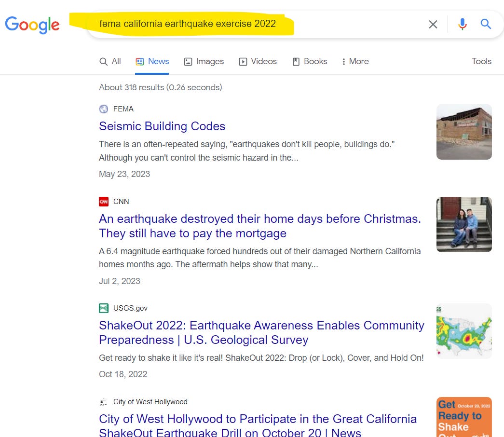Click the CNN source logo icon

pyautogui.click(x=104, y=202)
